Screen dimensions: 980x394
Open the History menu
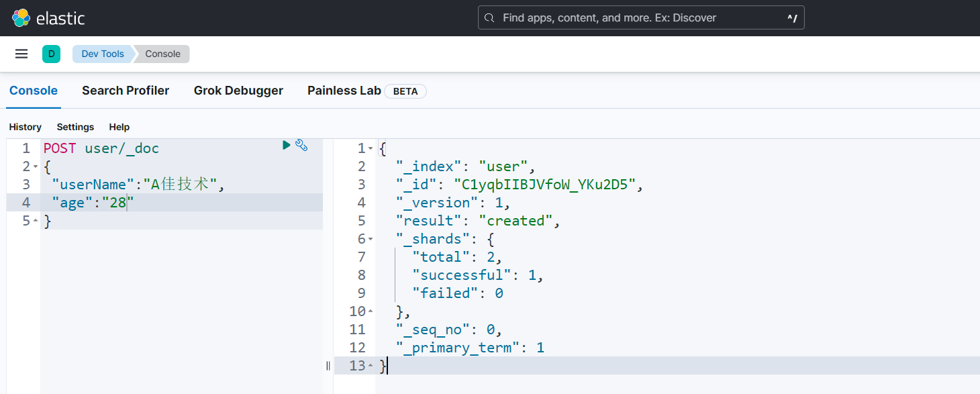(25, 127)
